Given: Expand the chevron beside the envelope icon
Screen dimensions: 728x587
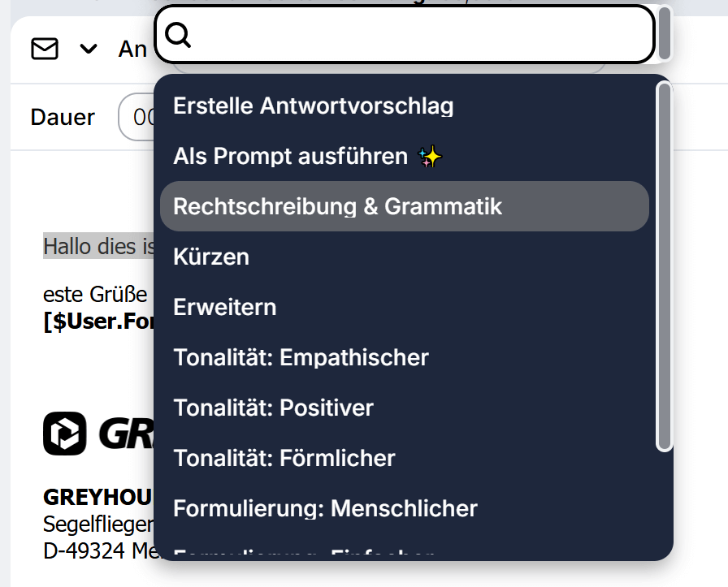Looking at the screenshot, I should coord(89,50).
